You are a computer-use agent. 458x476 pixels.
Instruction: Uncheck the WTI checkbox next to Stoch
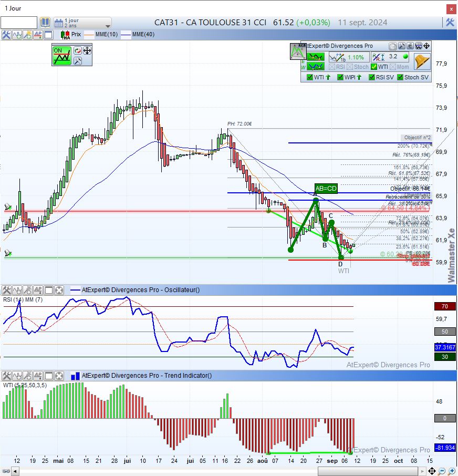click(374, 67)
